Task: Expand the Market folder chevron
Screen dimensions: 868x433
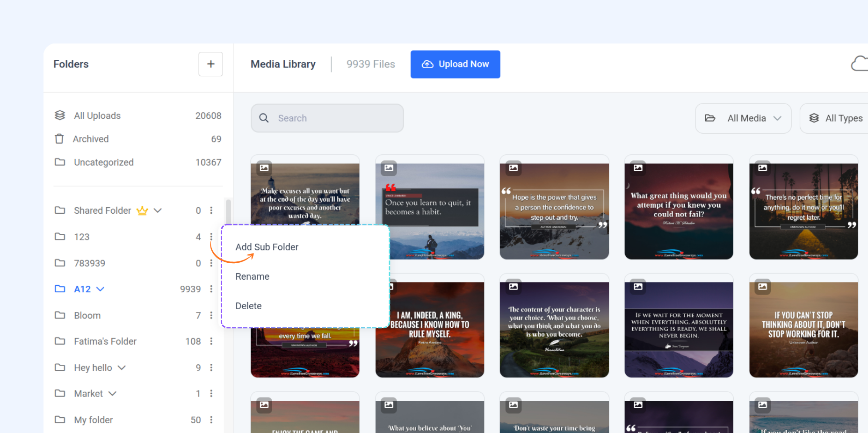Action: click(x=112, y=393)
